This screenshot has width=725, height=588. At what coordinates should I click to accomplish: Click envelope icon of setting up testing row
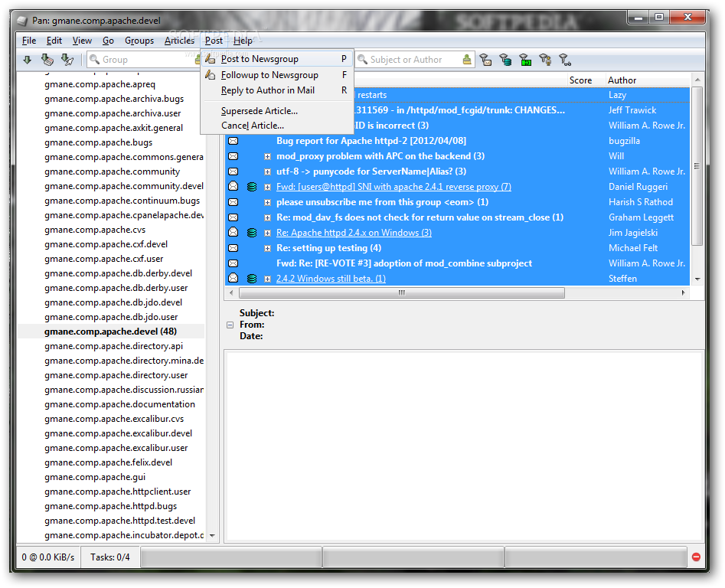234,248
